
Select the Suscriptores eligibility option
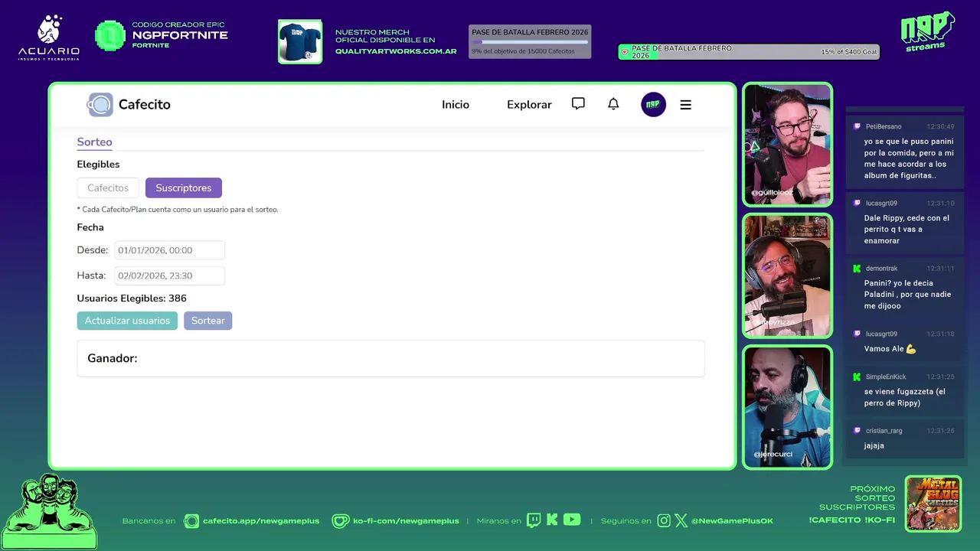pyautogui.click(x=184, y=187)
